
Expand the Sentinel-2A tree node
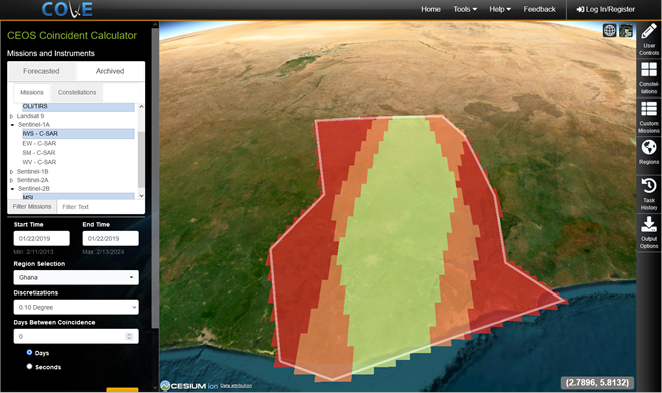(x=12, y=180)
